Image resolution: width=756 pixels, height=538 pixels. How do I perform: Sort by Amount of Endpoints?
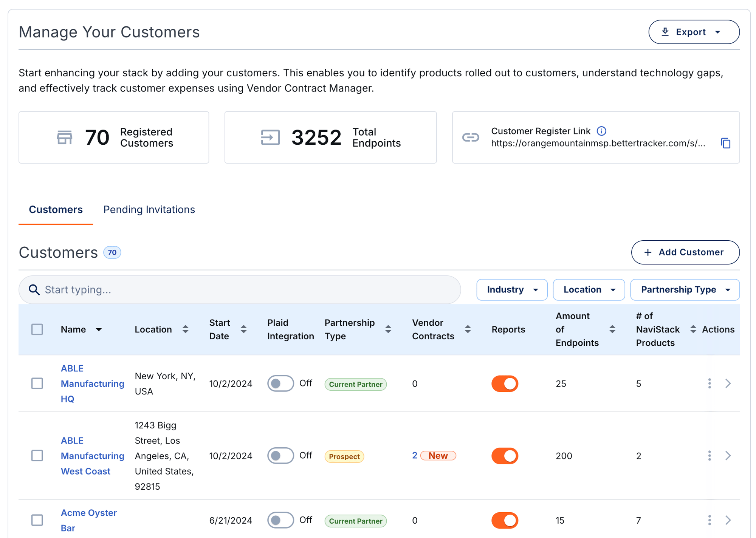612,329
